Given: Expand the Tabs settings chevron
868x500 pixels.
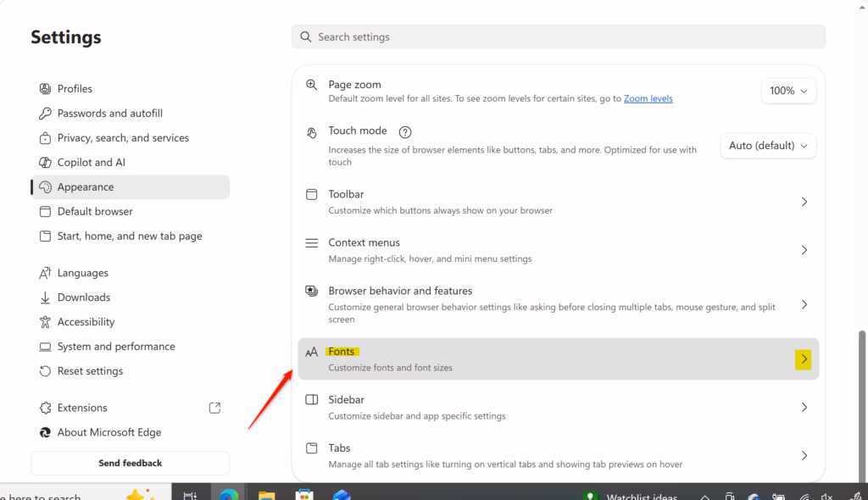Looking at the screenshot, I should pyautogui.click(x=804, y=456).
